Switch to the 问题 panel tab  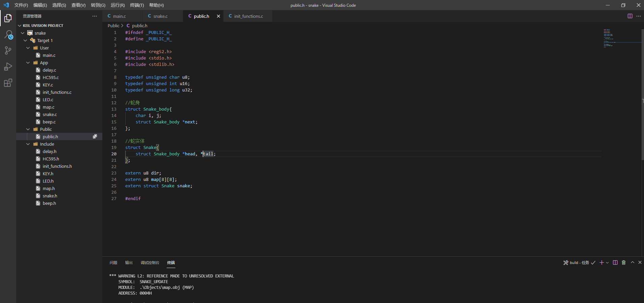tap(113, 263)
